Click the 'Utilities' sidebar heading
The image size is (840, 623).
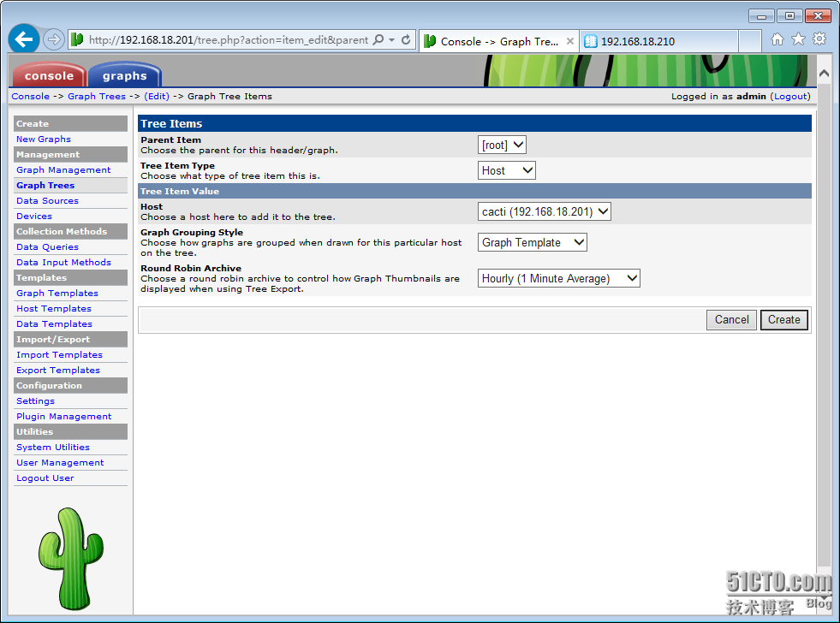click(71, 432)
